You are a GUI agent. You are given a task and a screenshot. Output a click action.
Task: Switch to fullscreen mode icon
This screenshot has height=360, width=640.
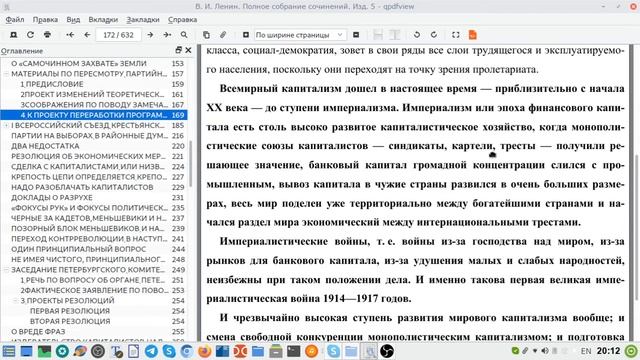point(456,35)
